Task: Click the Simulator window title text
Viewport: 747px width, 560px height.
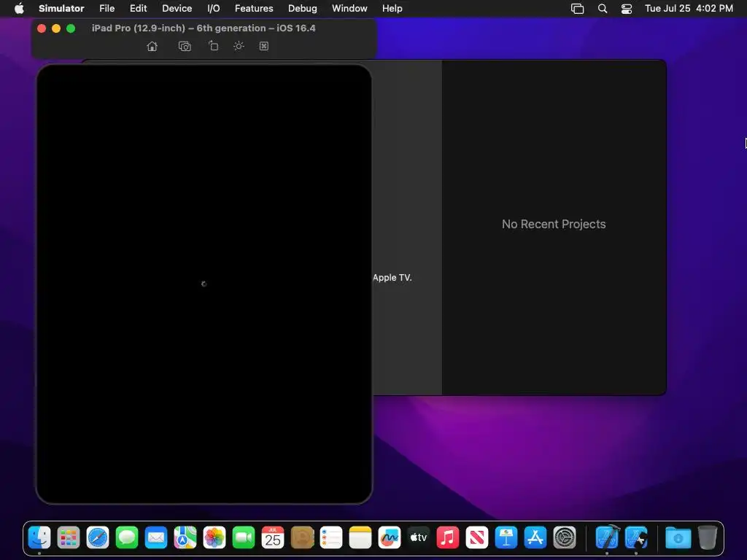Action: click(204, 28)
